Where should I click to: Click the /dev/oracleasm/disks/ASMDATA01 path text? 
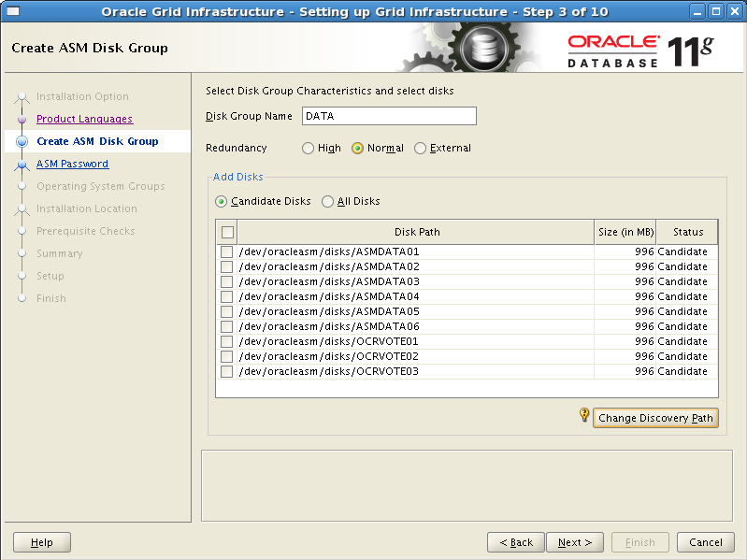(329, 251)
